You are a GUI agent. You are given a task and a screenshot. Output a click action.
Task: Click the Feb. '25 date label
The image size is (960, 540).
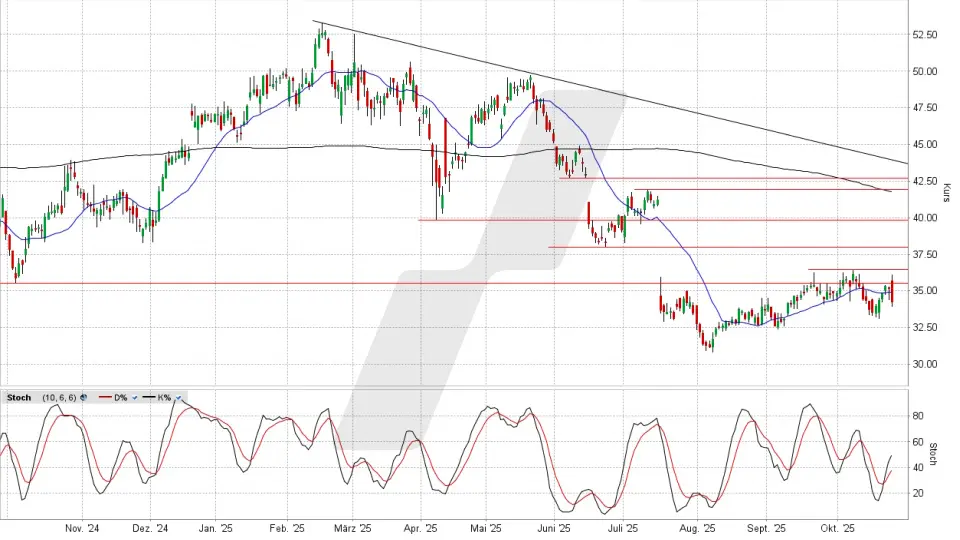click(x=287, y=528)
